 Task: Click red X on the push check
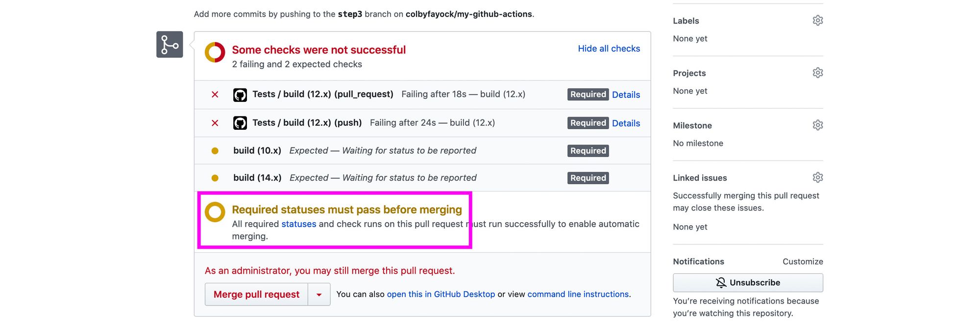tap(215, 123)
